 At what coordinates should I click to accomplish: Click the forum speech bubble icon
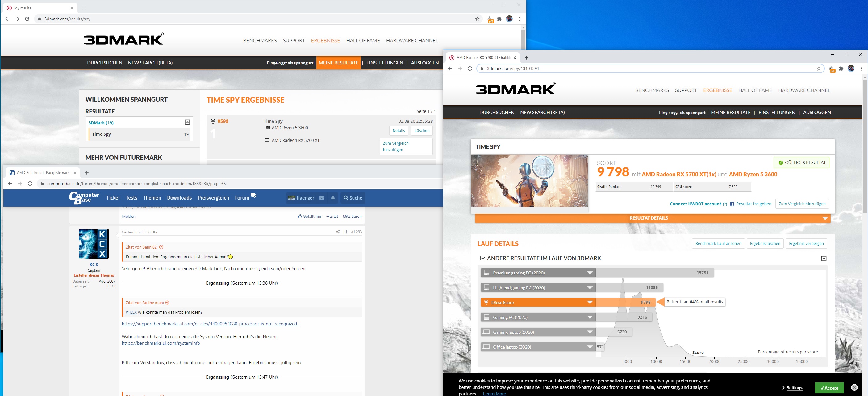click(x=253, y=196)
